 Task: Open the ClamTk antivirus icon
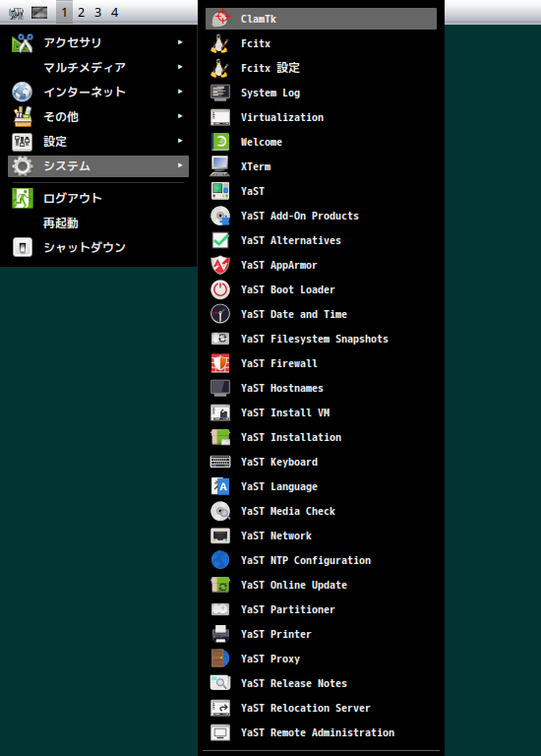pos(220,19)
